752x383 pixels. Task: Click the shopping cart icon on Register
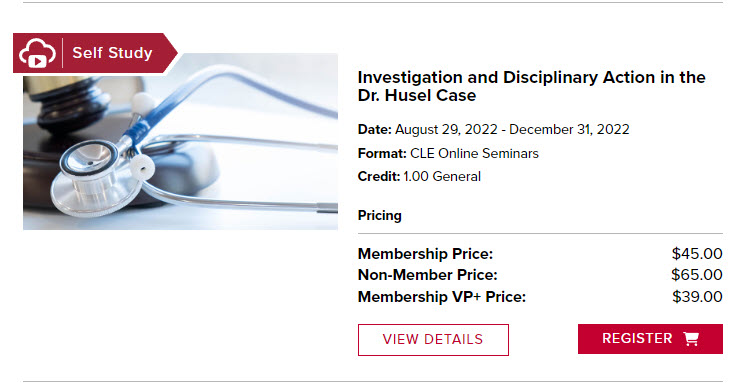click(691, 339)
